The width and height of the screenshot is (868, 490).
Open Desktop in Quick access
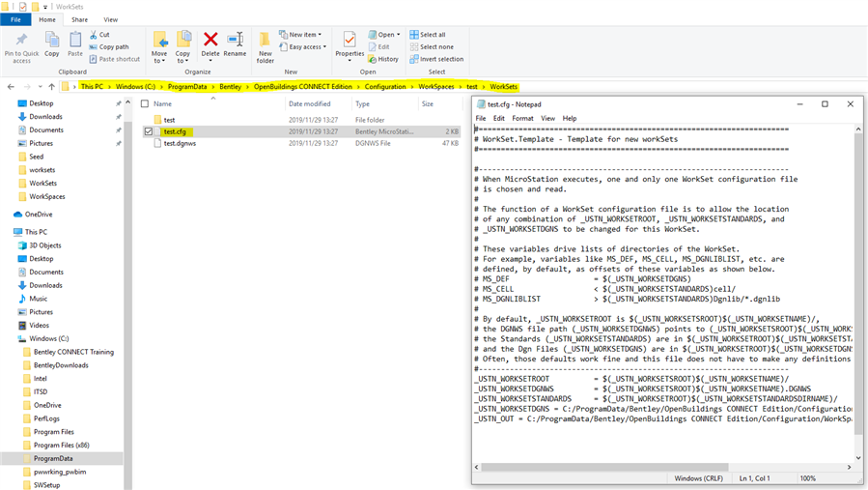(41, 103)
